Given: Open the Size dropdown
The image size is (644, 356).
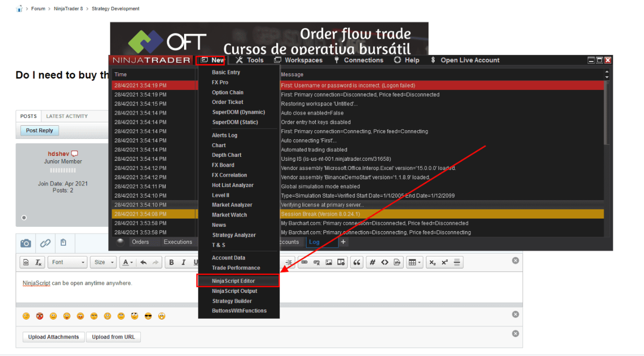Looking at the screenshot, I should click(103, 262).
